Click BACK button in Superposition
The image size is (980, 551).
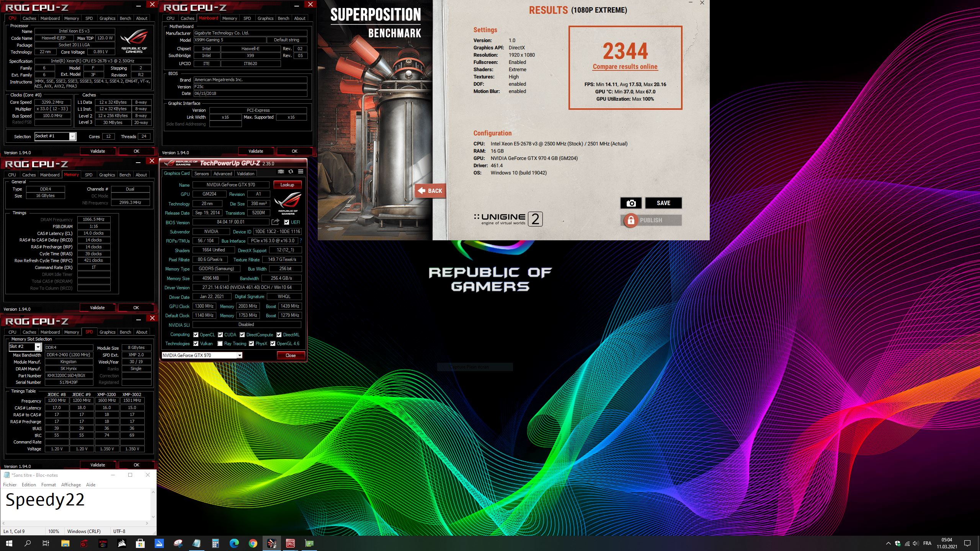click(430, 191)
